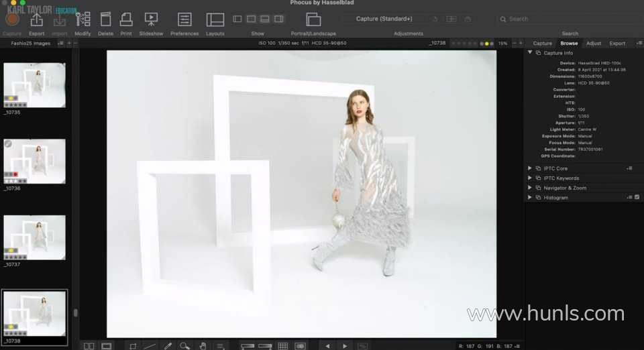Toggle the grid overlay
The width and height of the screenshot is (644, 350).
[282, 346]
